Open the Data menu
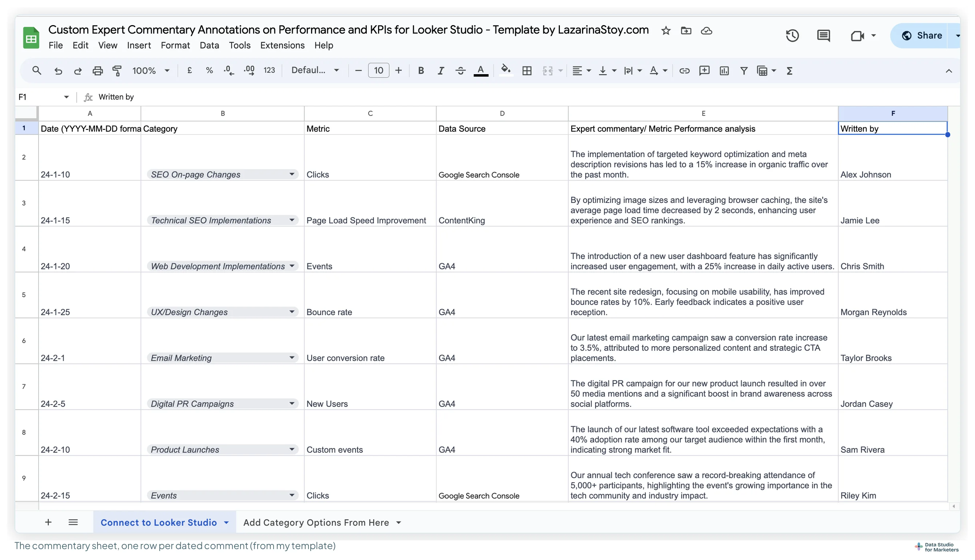This screenshot has width=975, height=560. 209,45
